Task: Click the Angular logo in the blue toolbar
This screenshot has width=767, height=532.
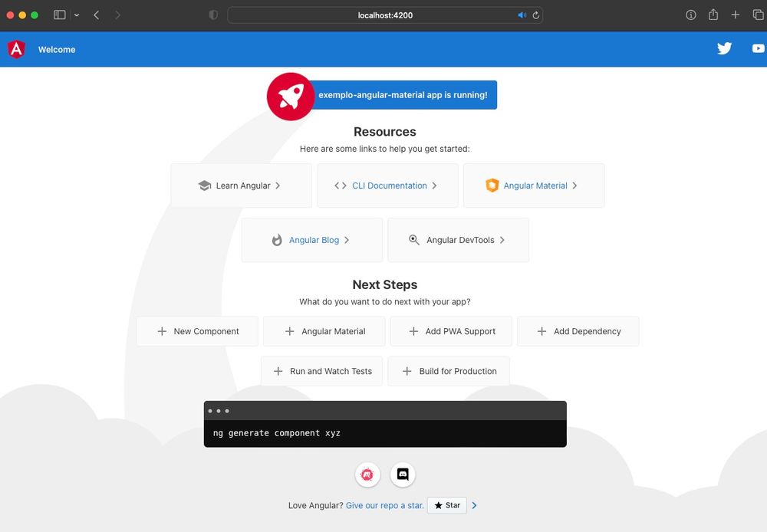Action: [15, 48]
